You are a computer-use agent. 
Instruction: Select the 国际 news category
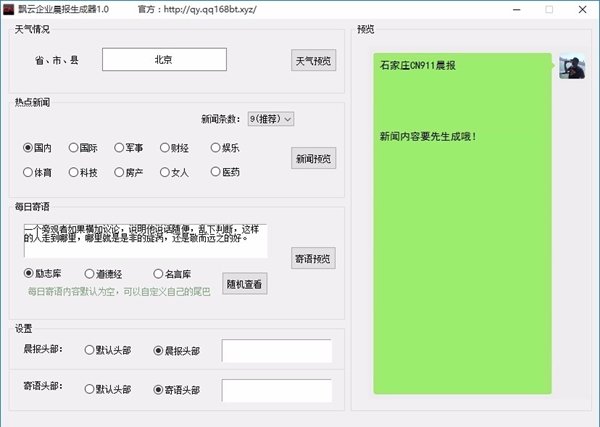(83, 148)
